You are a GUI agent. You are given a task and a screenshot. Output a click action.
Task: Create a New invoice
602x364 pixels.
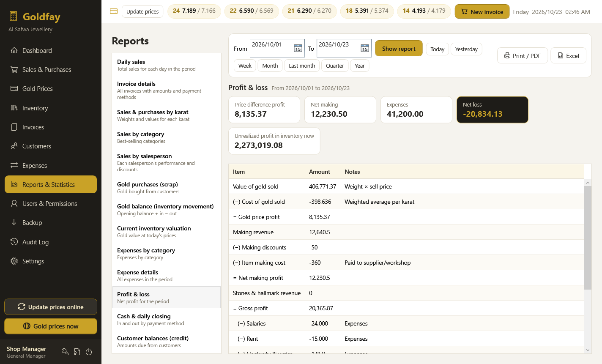tap(482, 11)
